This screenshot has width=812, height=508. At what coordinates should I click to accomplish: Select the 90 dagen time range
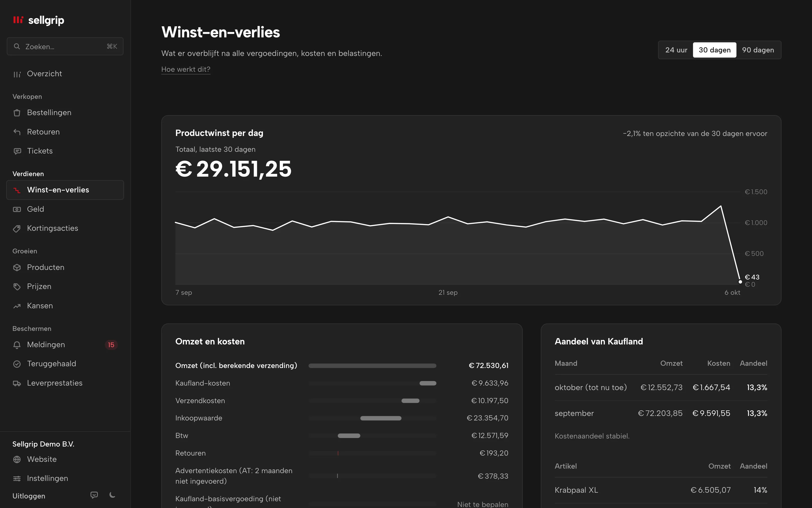point(758,50)
